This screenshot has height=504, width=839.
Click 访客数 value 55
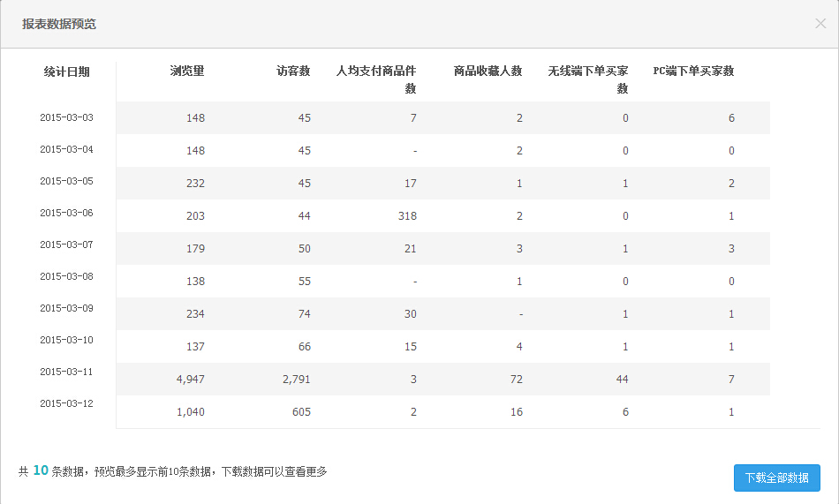[x=305, y=281]
